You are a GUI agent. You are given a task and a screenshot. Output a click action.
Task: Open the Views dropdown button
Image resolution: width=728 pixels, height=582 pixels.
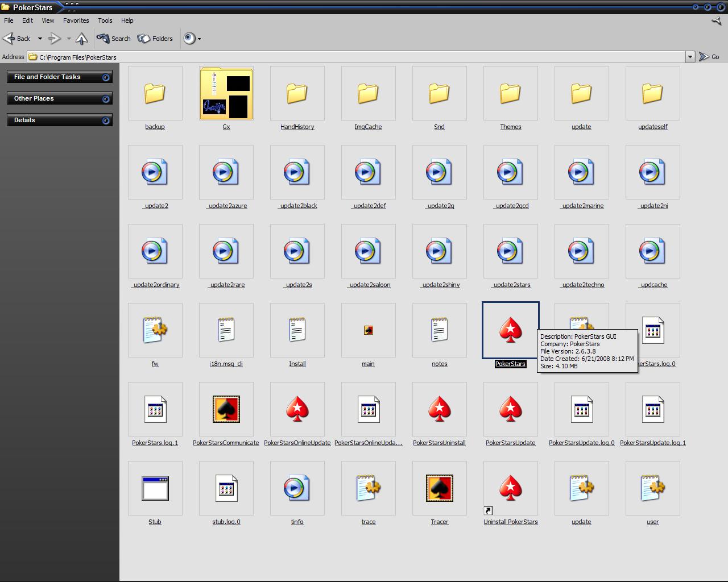pyautogui.click(x=192, y=39)
